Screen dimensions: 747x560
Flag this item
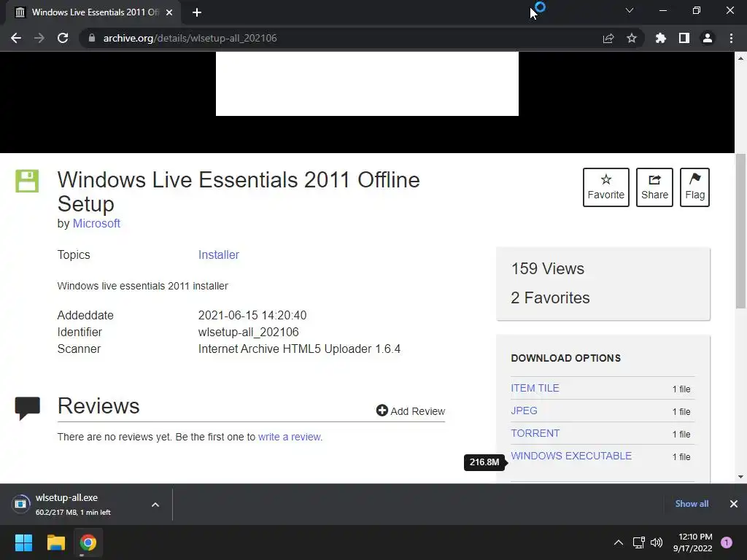[694, 187]
